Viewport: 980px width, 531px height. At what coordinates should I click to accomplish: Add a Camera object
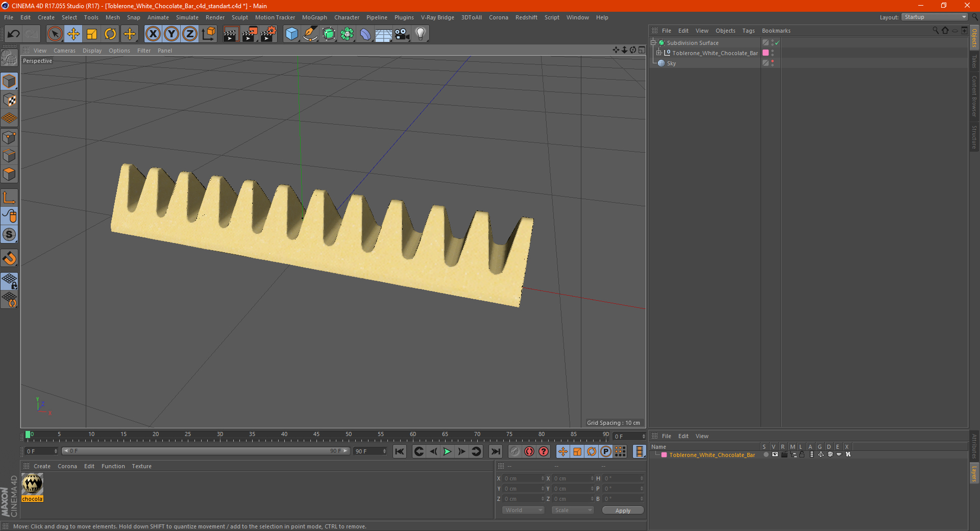click(x=402, y=34)
